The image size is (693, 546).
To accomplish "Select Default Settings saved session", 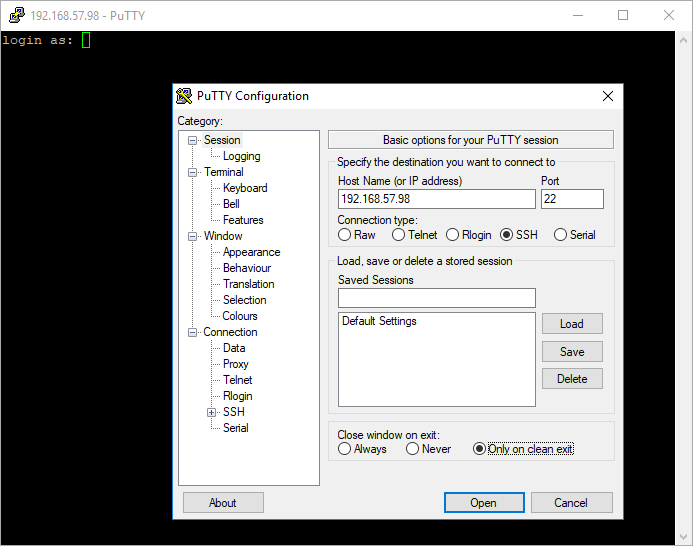I will tap(379, 321).
